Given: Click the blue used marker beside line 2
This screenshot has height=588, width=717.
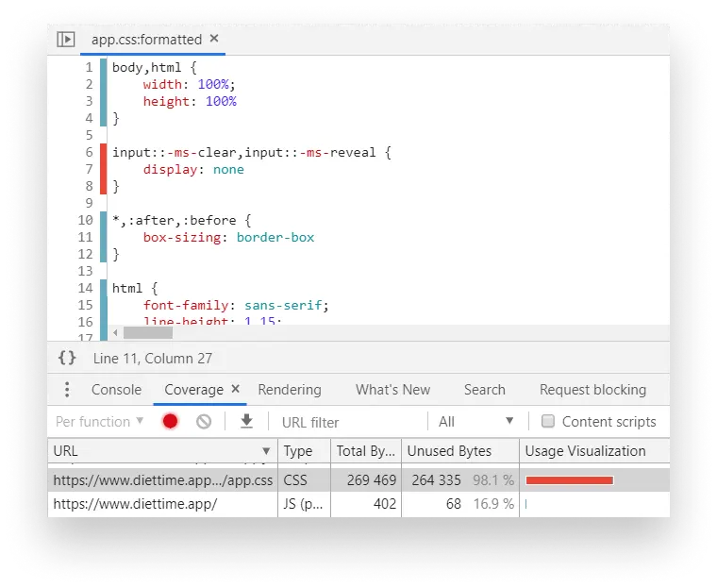Looking at the screenshot, I should (x=104, y=84).
